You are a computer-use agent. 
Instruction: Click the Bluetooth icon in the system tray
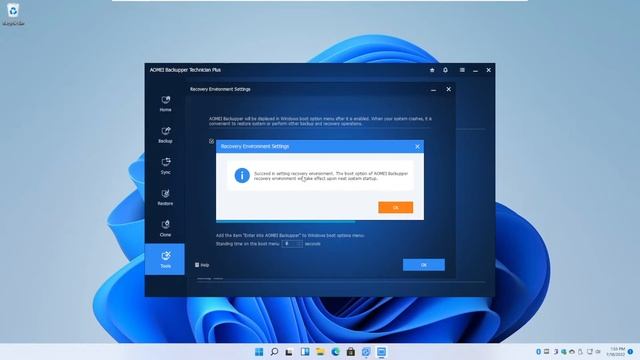[538, 351]
